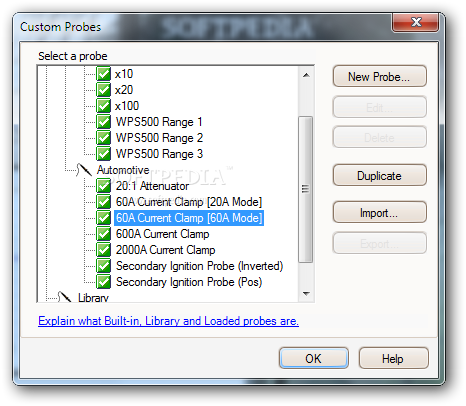Click the probe icon beside Automotive

84,170
